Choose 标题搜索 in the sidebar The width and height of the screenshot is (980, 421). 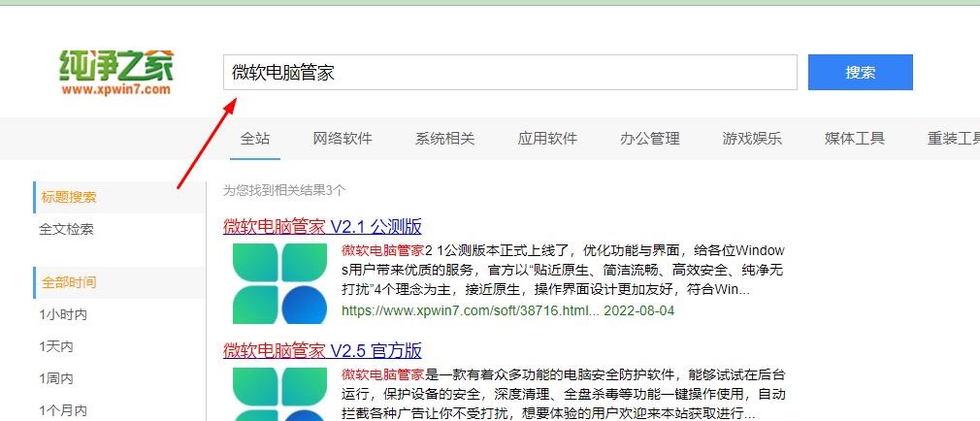point(119,197)
